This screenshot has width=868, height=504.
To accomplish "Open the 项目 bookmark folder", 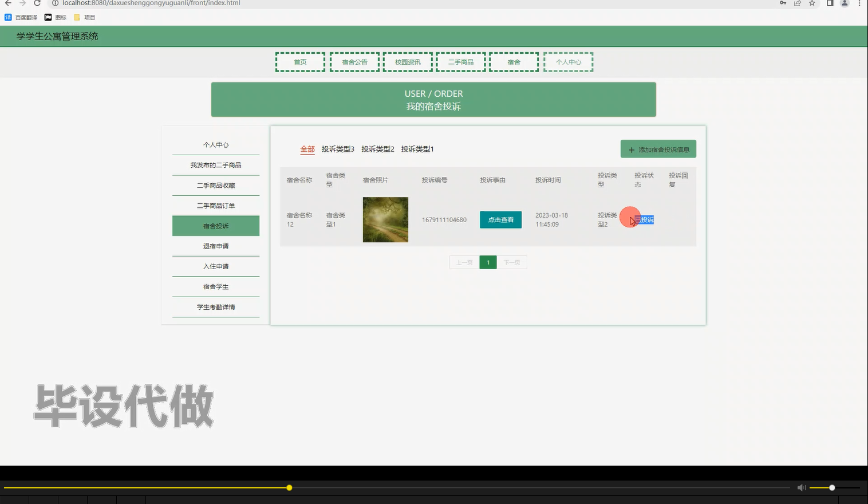I will (84, 17).
